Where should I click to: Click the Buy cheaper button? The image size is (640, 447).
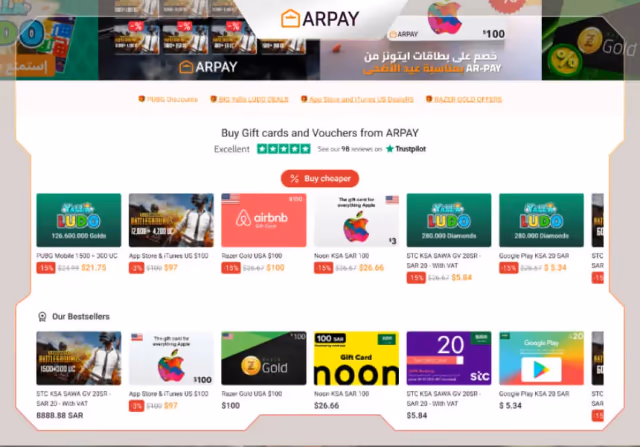(320, 178)
